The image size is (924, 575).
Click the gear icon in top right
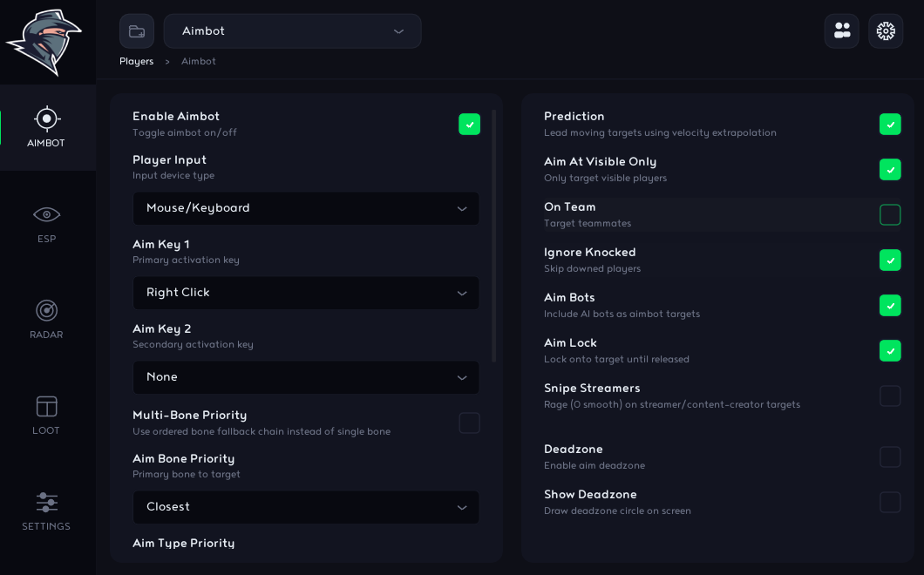(886, 31)
